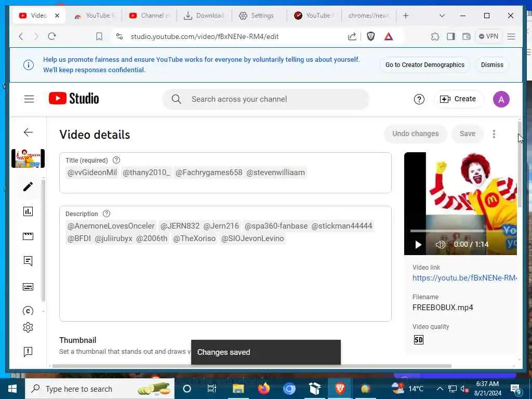This screenshot has width=532, height=399.
Task: Expand the tab search dropdown arrow
Action: [x=442, y=16]
